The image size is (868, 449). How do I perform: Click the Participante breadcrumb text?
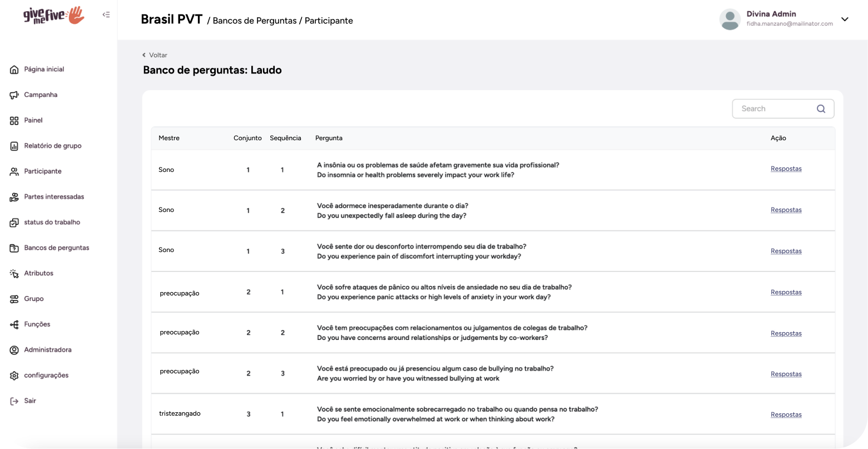pyautogui.click(x=329, y=21)
